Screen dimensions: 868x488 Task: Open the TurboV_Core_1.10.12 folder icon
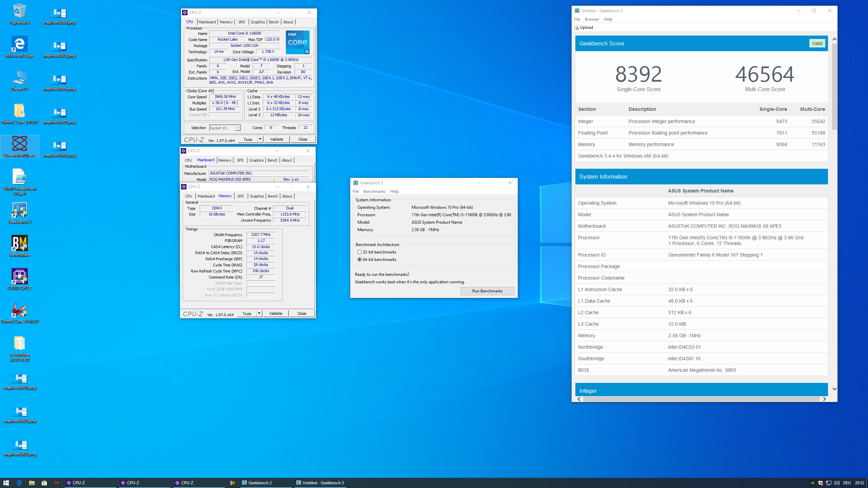[x=19, y=114]
